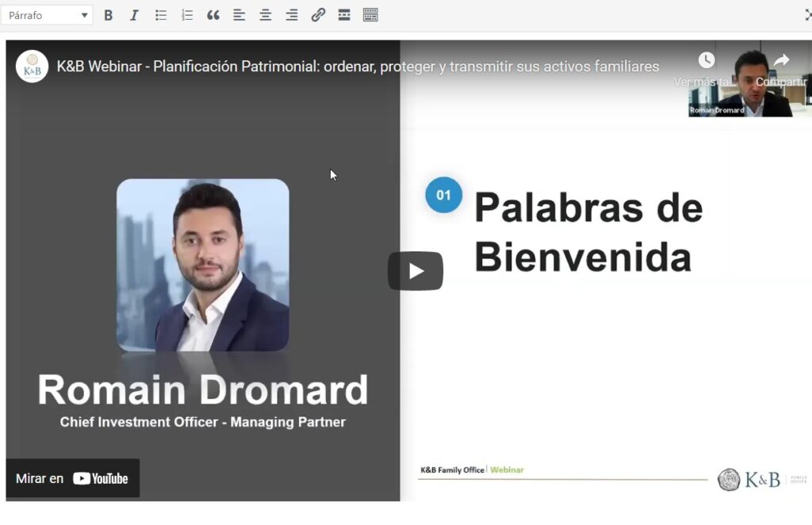Insert the Read More tag
Viewport: 812px width, 525px height.
click(x=344, y=15)
